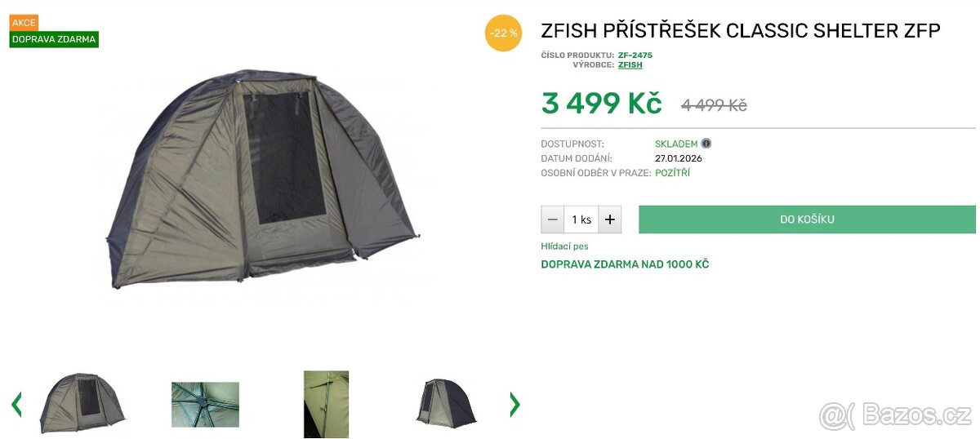Screen dimensions: 980x439
Task: Increase quantity with the plus button
Action: (x=610, y=219)
